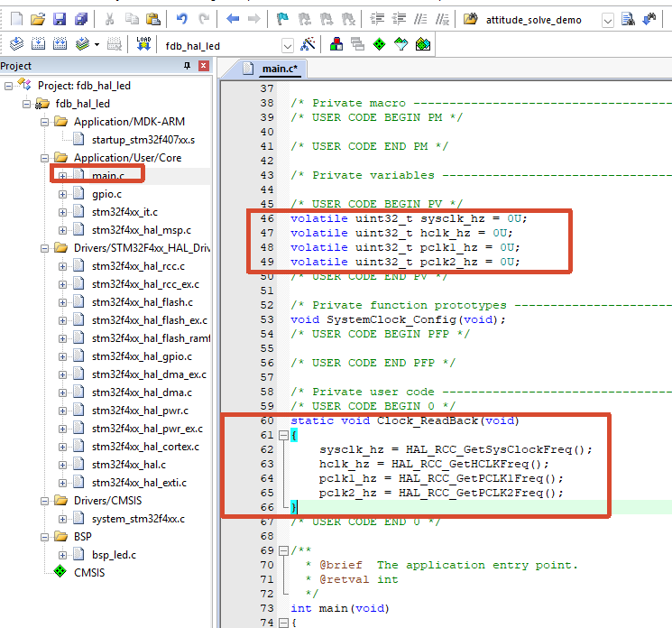Screen dimensions: 672x628
Task: Collapse the code fold at line 61
Action: tap(283, 436)
